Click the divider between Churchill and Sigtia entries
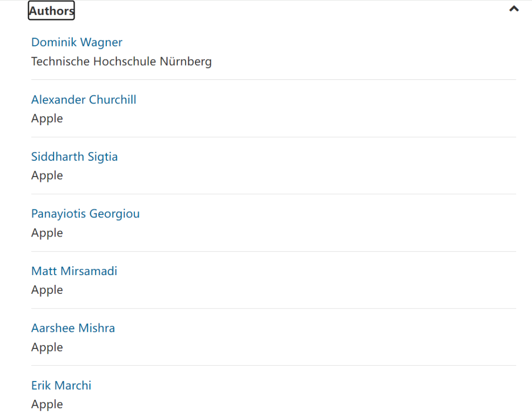This screenshot has height=418, width=532. click(273, 137)
